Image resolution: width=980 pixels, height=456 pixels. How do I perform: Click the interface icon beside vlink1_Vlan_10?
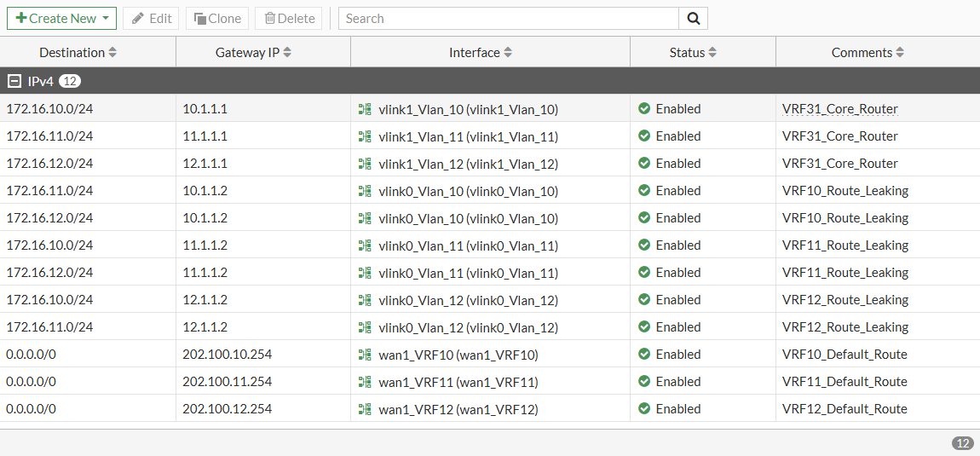click(x=365, y=109)
